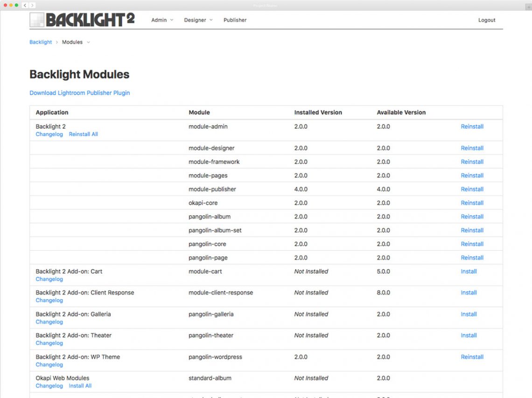This screenshot has height=398, width=532.
Task: Reinstall the pangolin-wordpress module
Action: (x=472, y=357)
